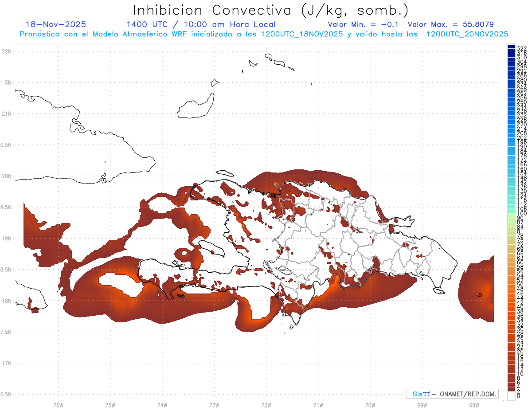Viewport: 532px width, 411px height.
Task: Click the '1400 UTC / 10:00 am Hora Local' label
Action: tap(201, 24)
